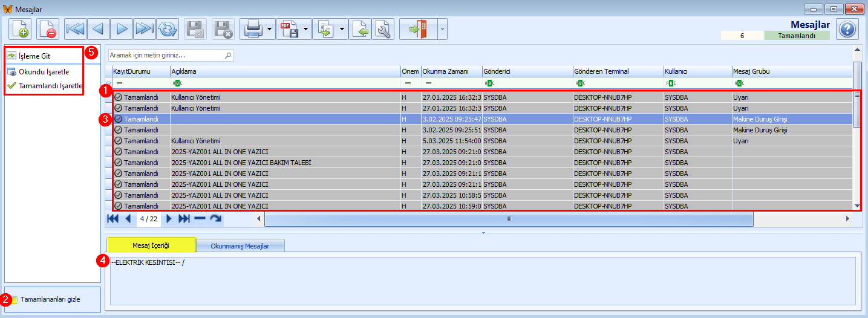Click the delete record icon with red minus

[x=48, y=29]
